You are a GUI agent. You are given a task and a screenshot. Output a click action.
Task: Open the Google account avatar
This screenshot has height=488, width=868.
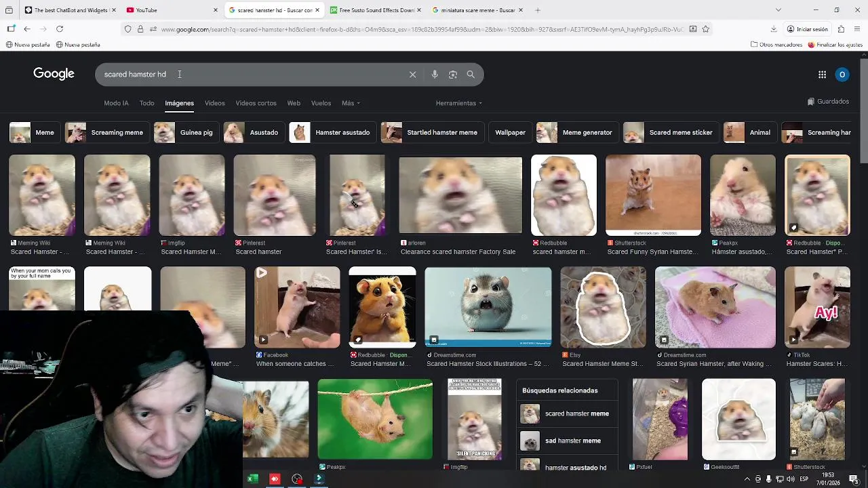(x=842, y=75)
